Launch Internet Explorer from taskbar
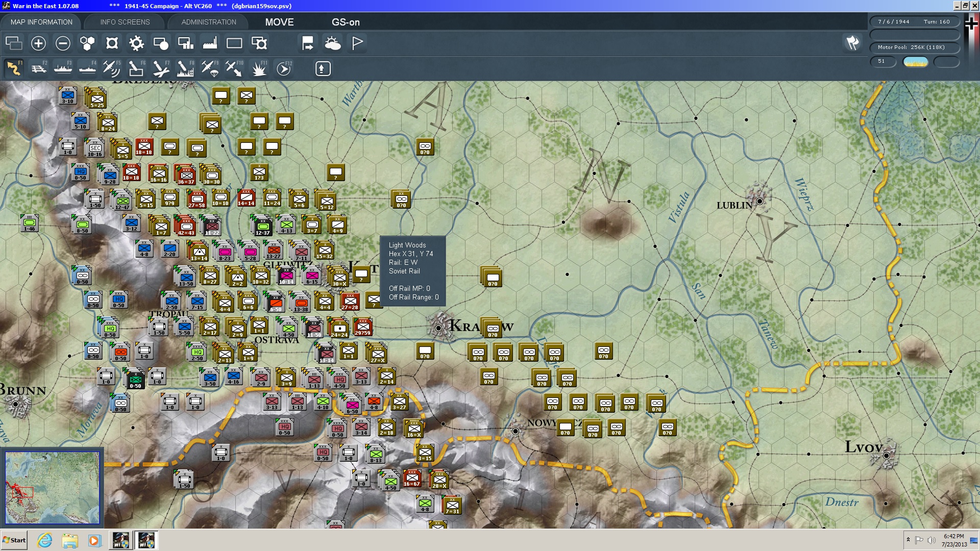 click(45, 540)
